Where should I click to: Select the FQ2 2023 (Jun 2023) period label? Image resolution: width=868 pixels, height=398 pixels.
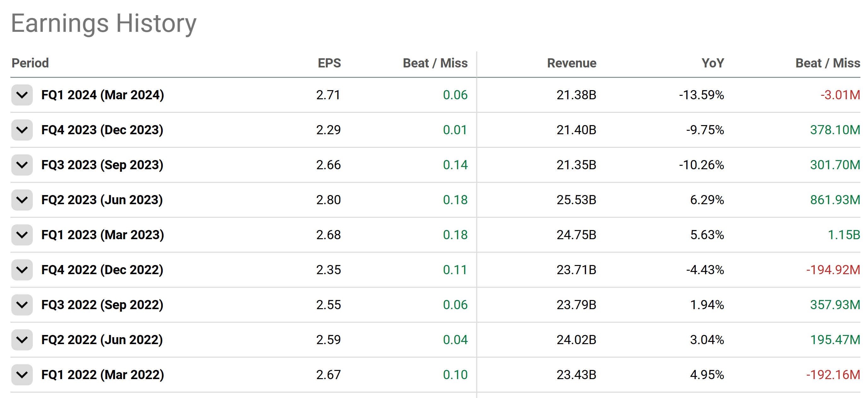click(102, 200)
